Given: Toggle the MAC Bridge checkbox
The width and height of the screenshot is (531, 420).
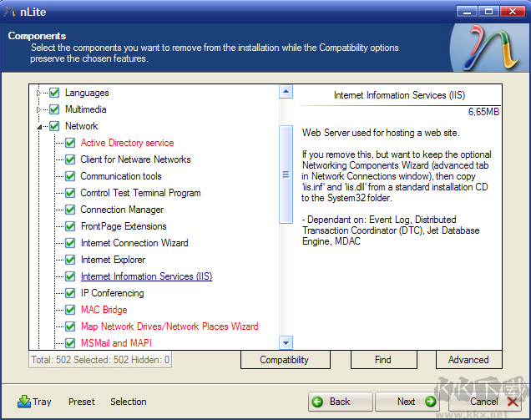Looking at the screenshot, I should click(x=70, y=310).
